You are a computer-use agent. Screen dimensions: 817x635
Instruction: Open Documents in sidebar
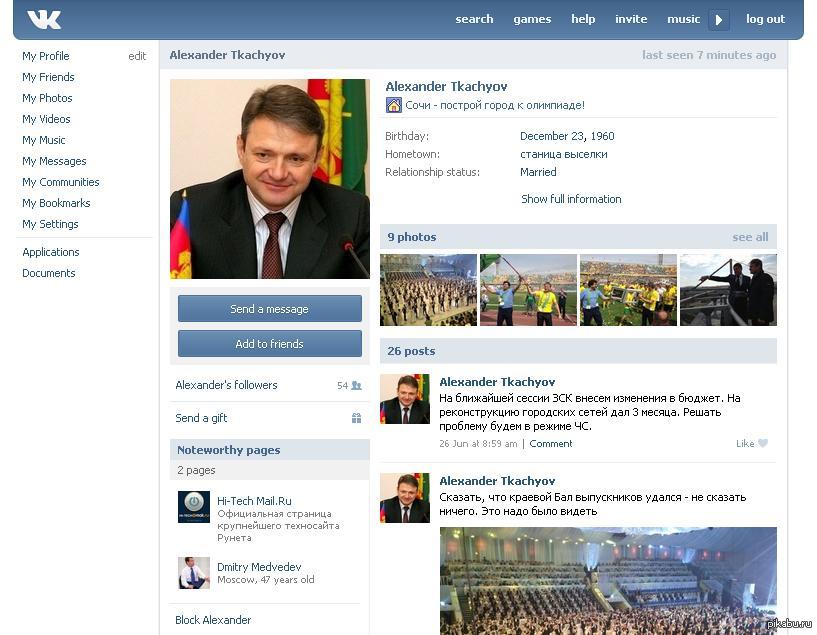point(49,273)
